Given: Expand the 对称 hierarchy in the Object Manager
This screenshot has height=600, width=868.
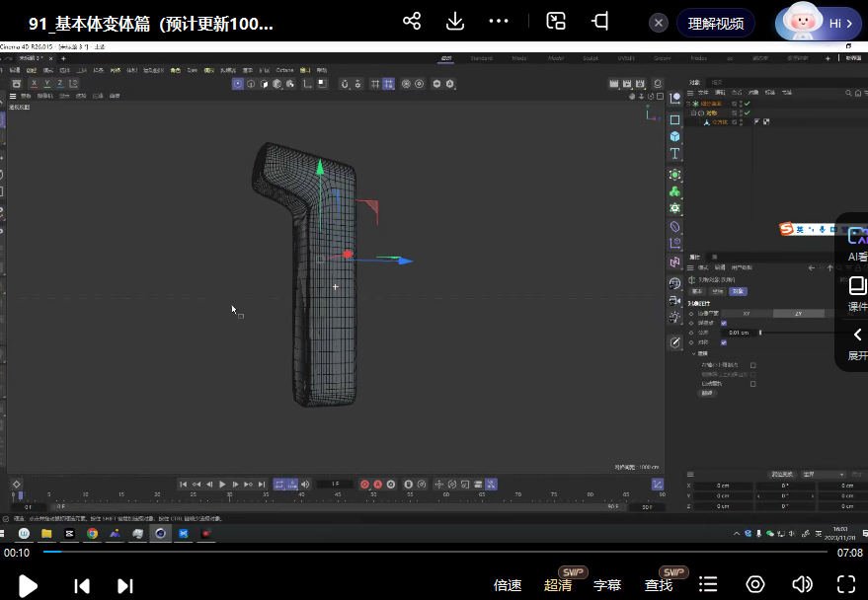Looking at the screenshot, I should click(693, 112).
